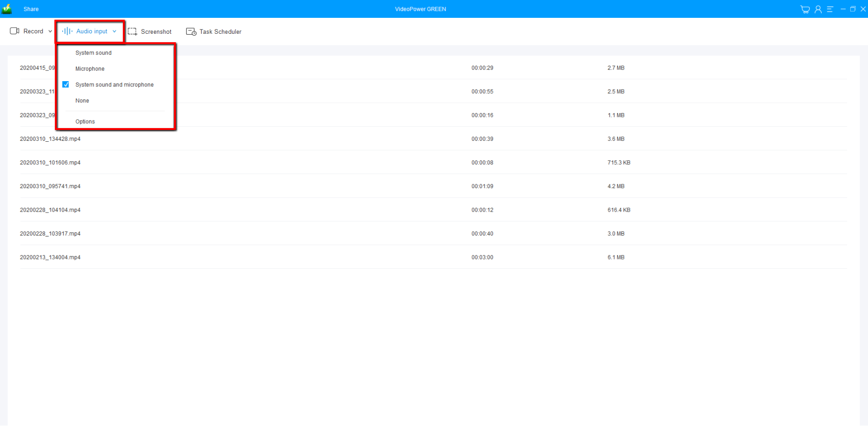Image resolution: width=868 pixels, height=426 pixels.
Task: Click the Audio input waveform icon
Action: pos(67,31)
